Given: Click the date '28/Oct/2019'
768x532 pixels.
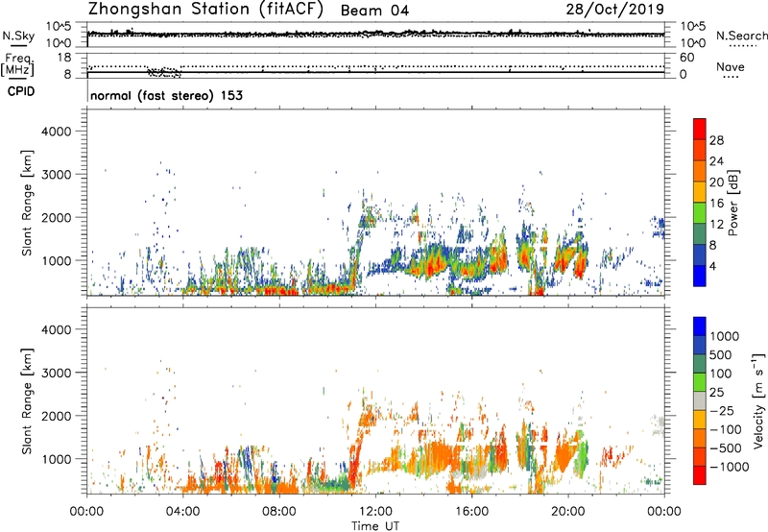Looking at the screenshot, I should click(615, 9).
